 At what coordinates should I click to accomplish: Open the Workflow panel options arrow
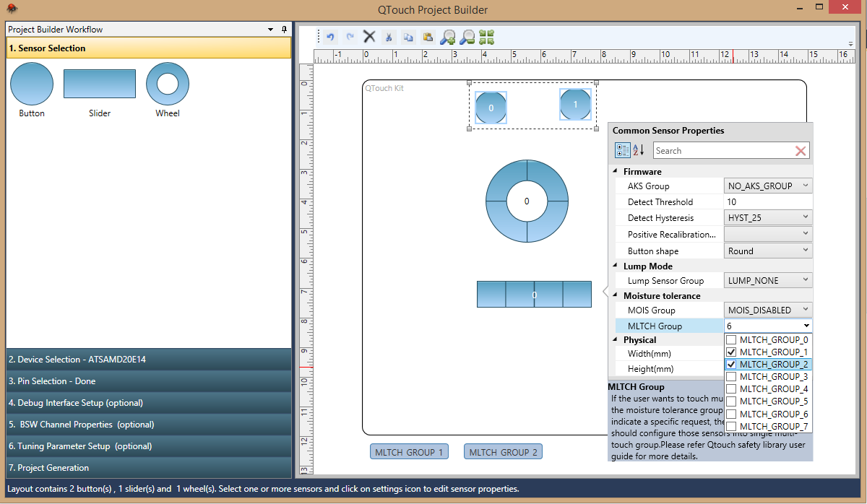pos(271,30)
